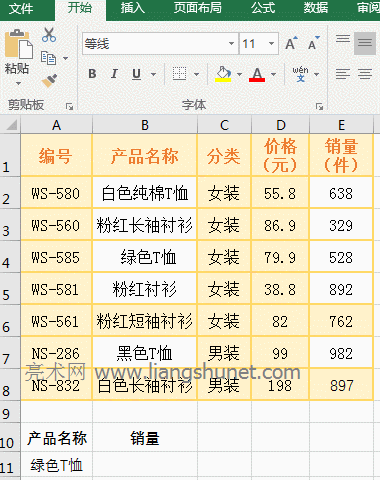
Task: Decrease font size with small A
Action: tap(314, 43)
